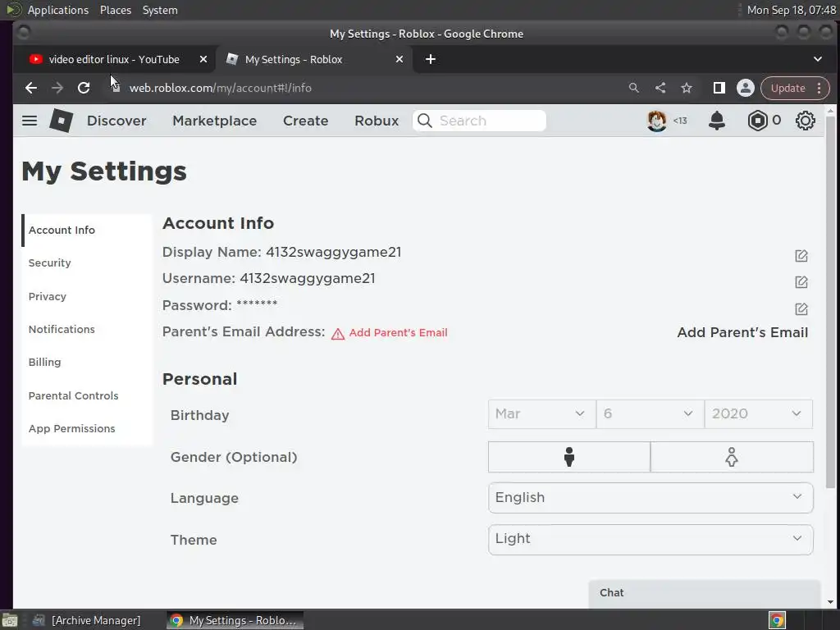Open the birthday month dropdown

[x=541, y=413]
